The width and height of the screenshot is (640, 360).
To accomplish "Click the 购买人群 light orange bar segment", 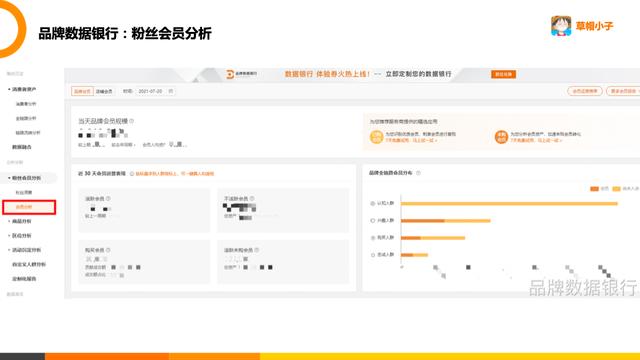I will coord(443,238).
